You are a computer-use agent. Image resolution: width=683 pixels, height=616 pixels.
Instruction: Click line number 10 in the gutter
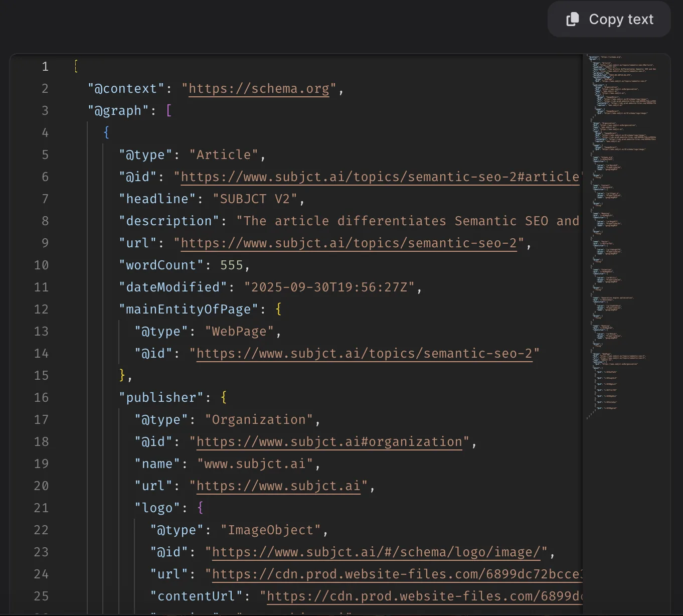tap(41, 265)
